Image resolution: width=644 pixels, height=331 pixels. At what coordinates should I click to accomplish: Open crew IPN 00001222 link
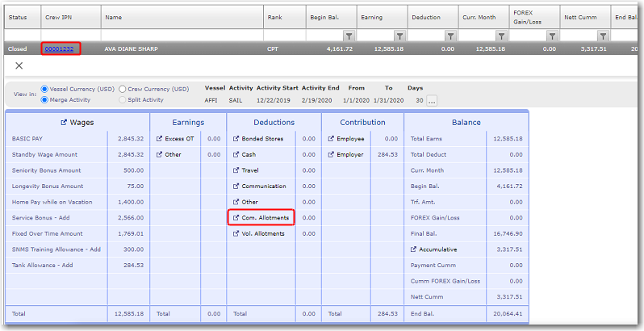tap(61, 49)
